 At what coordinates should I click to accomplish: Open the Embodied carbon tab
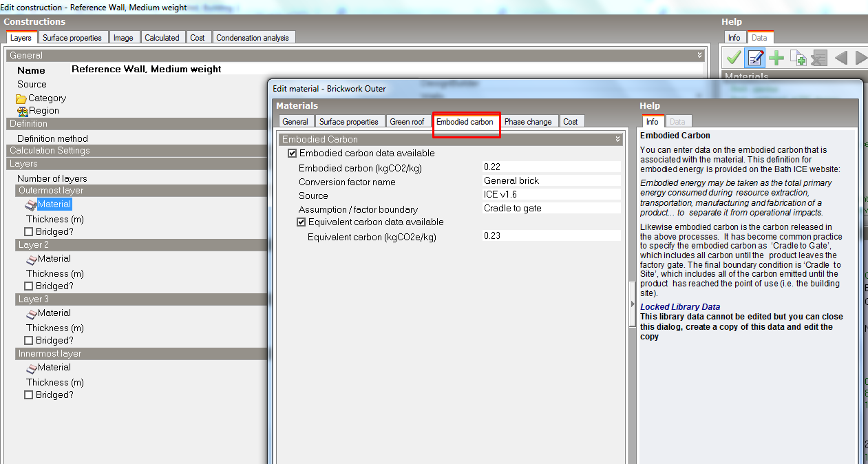pos(465,122)
